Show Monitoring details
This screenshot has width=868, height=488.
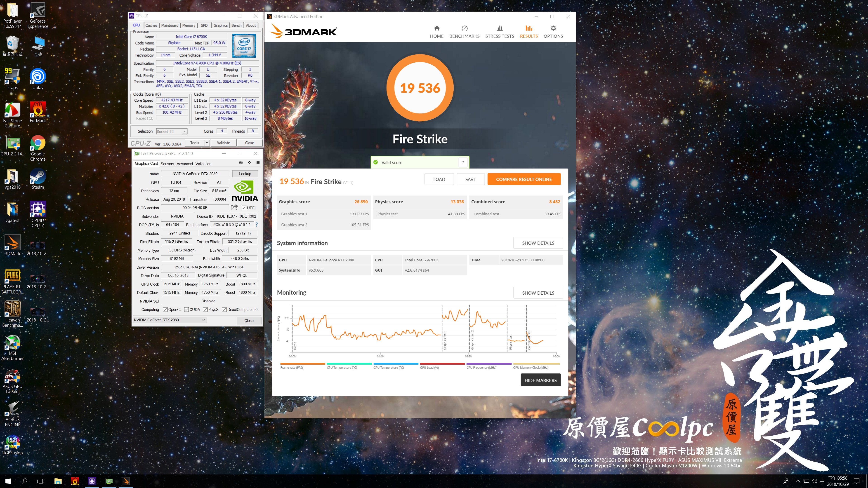tap(538, 293)
